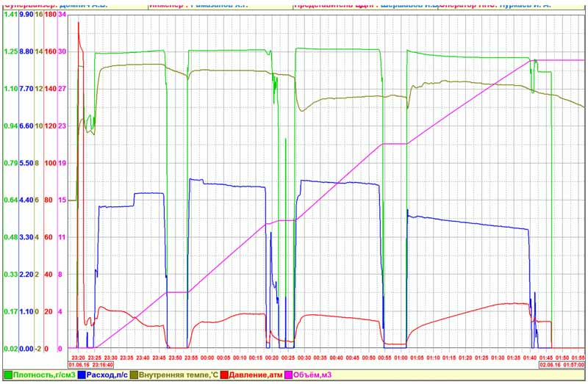Click the 01:15 time axis tick label

point(449,358)
